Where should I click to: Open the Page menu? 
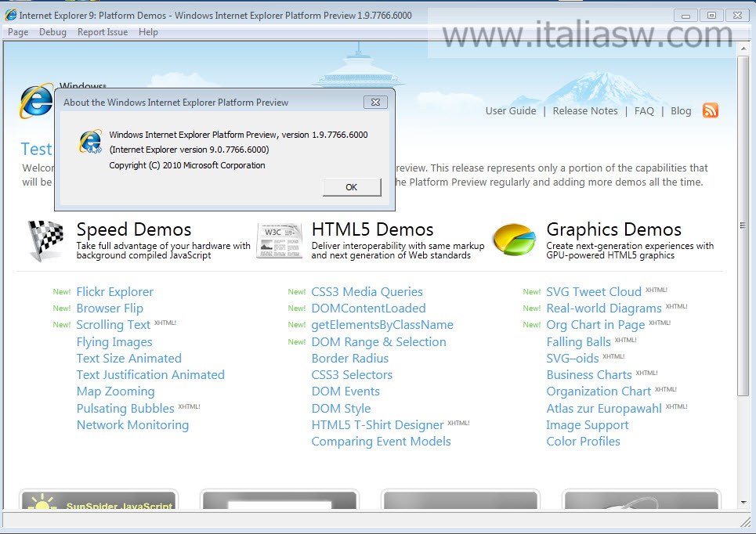tap(18, 32)
